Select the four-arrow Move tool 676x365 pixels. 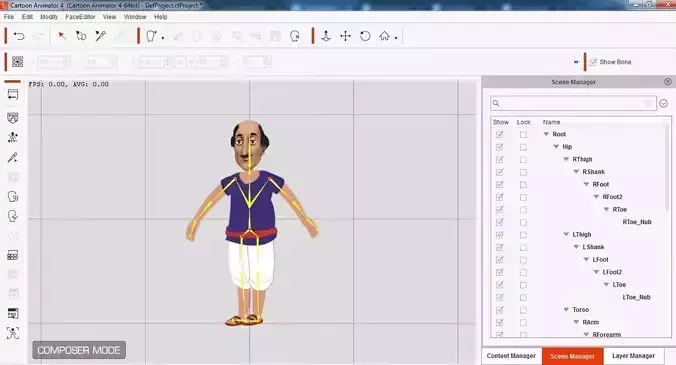tap(345, 36)
